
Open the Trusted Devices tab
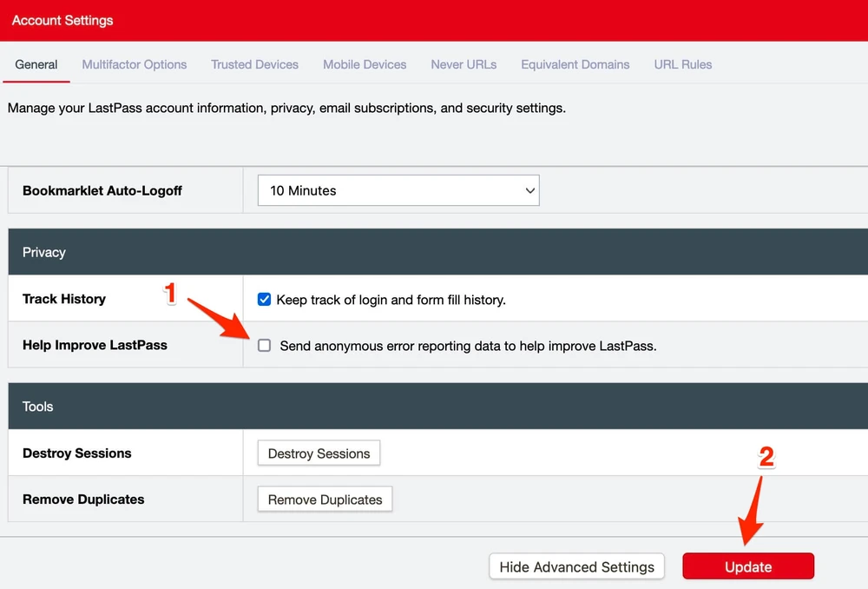pyautogui.click(x=254, y=64)
